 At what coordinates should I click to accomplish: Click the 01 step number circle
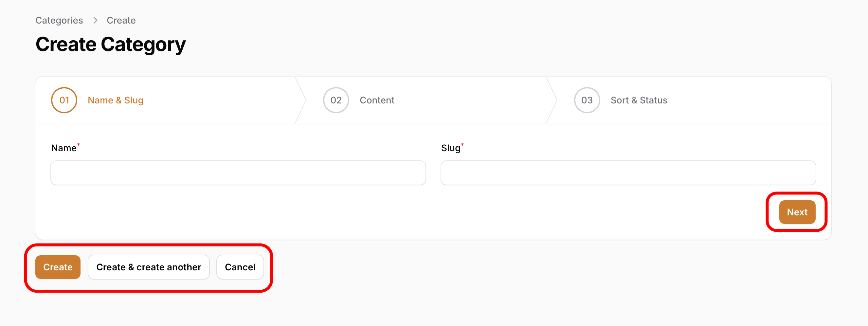coord(64,100)
